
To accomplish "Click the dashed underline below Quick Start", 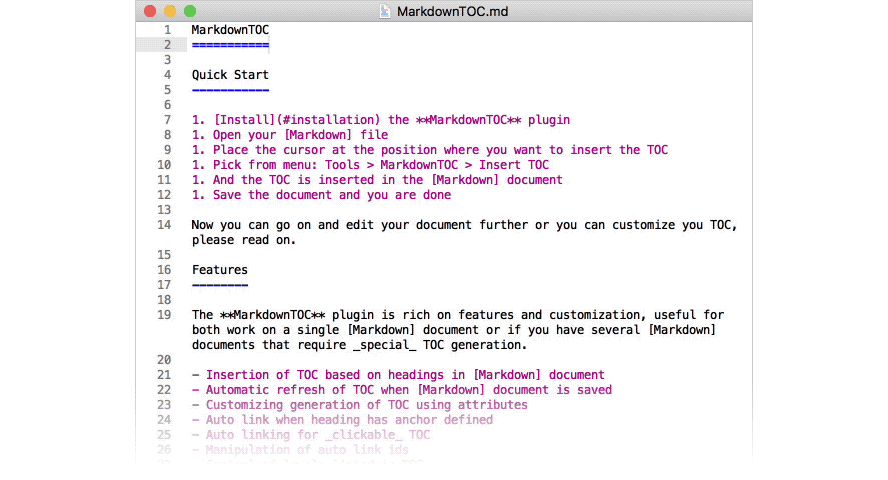I will click(230, 90).
